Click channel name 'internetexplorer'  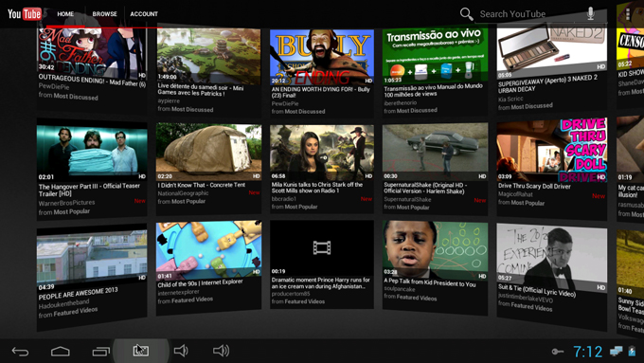178,292
